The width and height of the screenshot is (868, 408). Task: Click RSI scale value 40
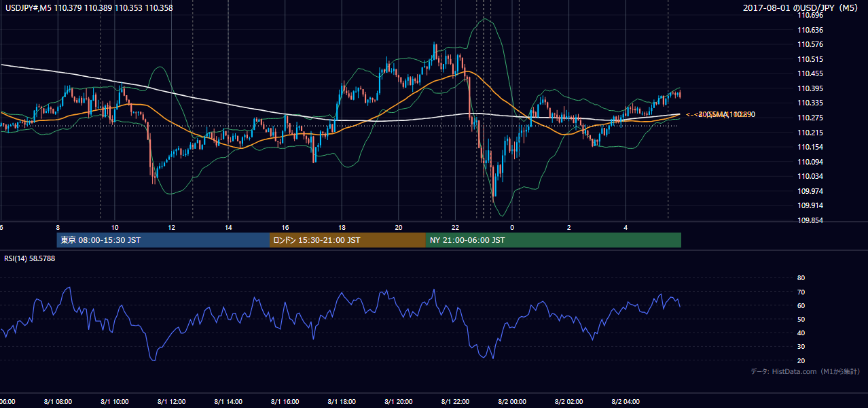(x=801, y=333)
